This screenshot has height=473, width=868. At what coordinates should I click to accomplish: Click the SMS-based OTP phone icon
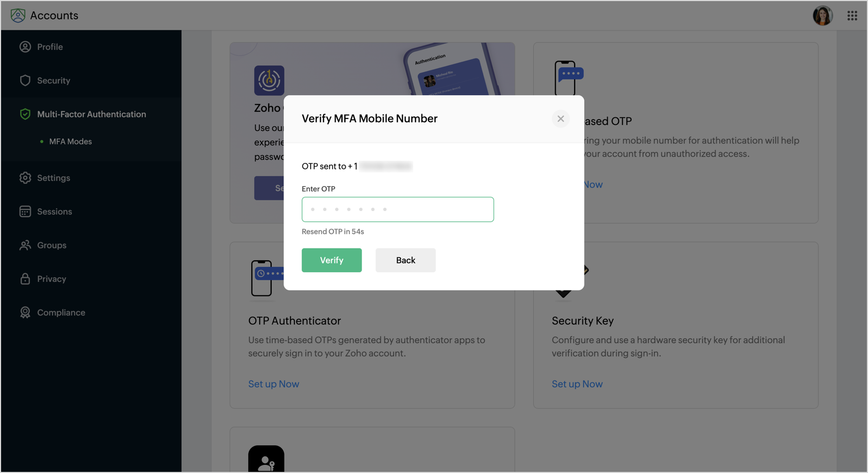pos(568,77)
